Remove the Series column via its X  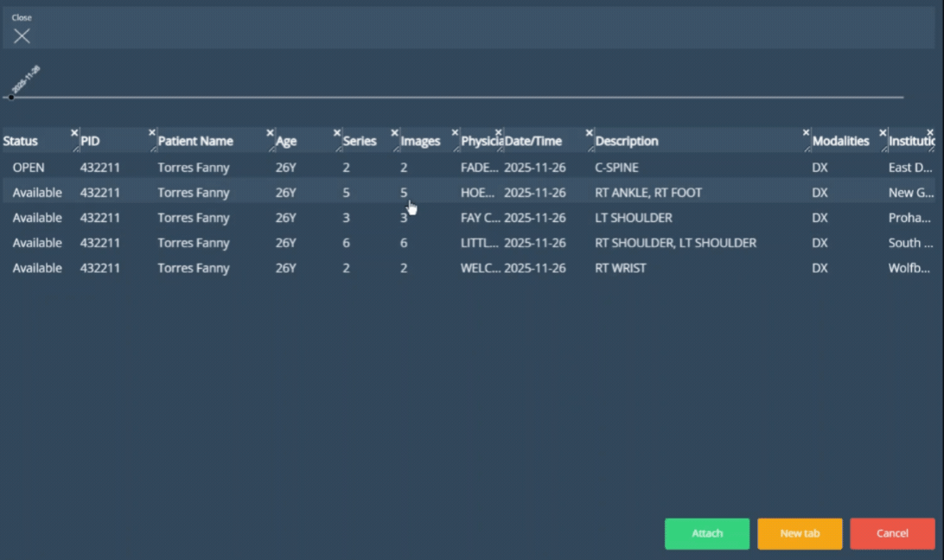point(395,133)
